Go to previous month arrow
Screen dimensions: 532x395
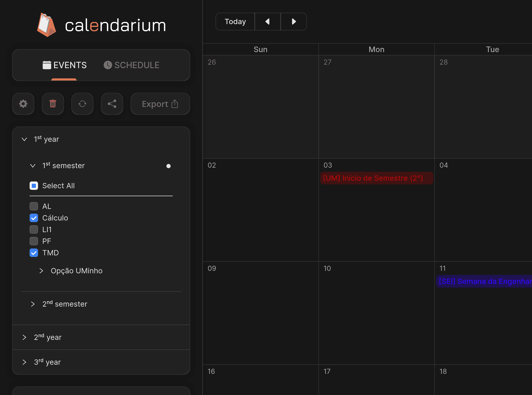[267, 21]
